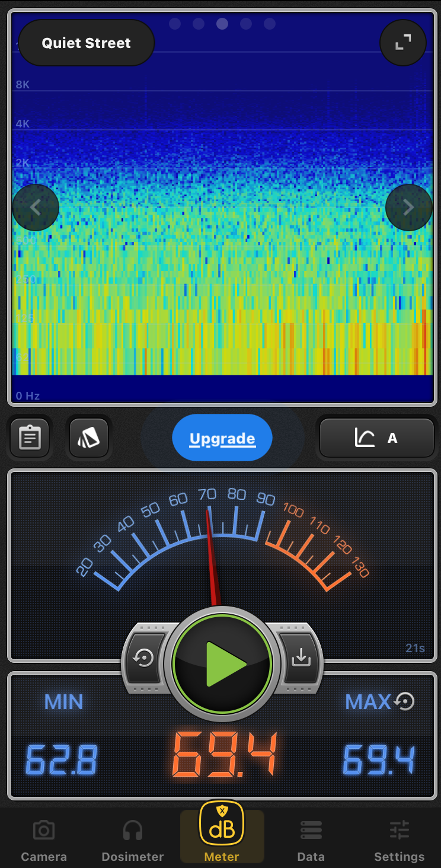Viewport: 441px width, 868px height.
Task: Start measuring with the green play button
Action: pyautogui.click(x=222, y=664)
